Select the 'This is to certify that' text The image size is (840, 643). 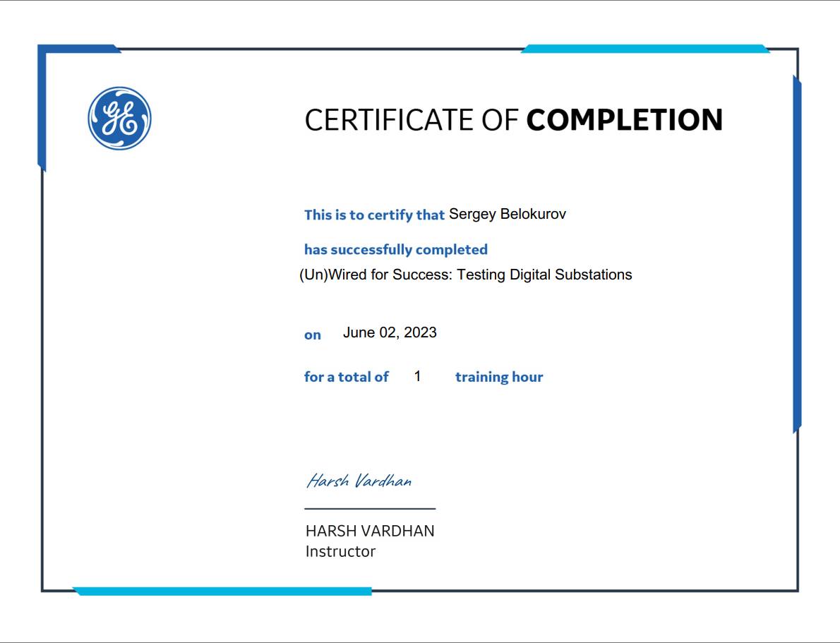click(374, 215)
